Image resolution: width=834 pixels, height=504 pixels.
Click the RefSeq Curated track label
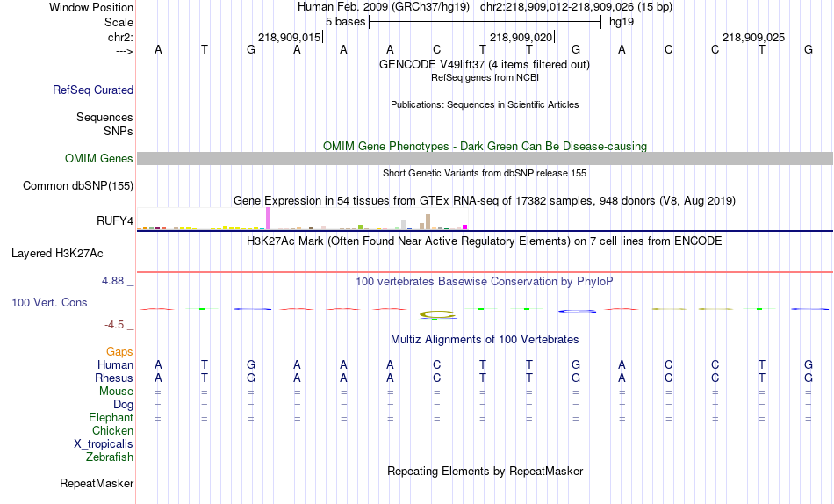pyautogui.click(x=93, y=90)
